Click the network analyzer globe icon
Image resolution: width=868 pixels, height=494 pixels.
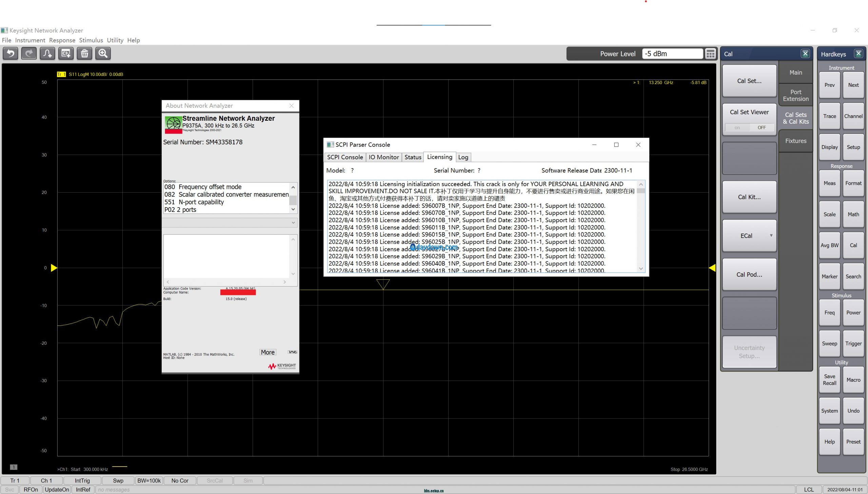(x=173, y=123)
